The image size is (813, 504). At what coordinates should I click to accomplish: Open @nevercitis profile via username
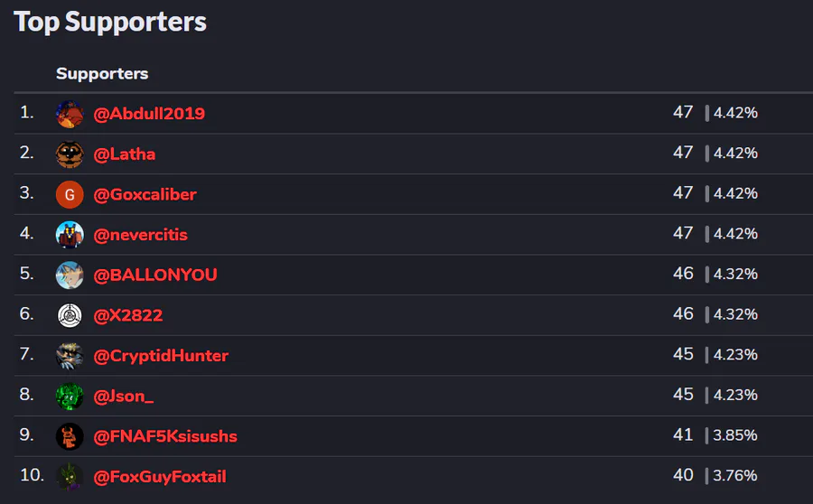[x=141, y=235]
